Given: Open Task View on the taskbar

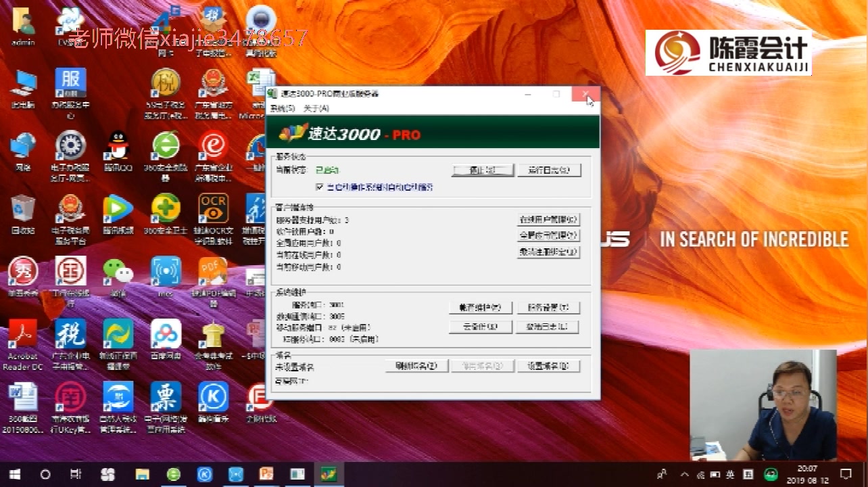Looking at the screenshot, I should (x=76, y=474).
